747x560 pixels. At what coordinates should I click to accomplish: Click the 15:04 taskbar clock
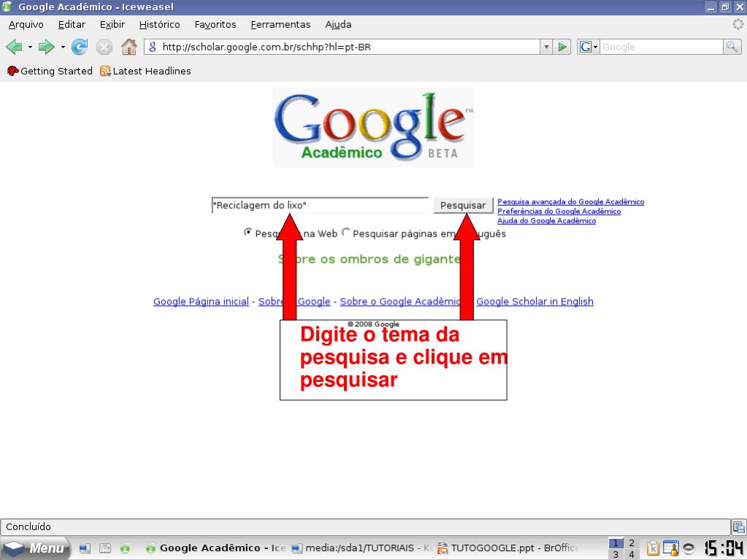click(x=724, y=548)
